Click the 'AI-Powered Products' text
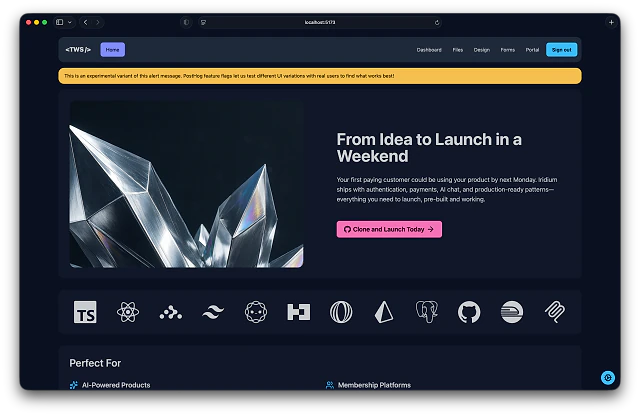 tap(116, 385)
